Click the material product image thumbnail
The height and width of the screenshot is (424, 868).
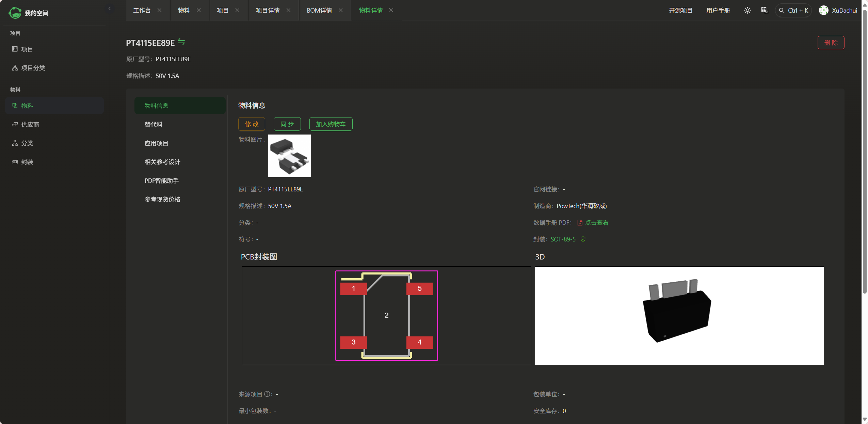point(289,156)
